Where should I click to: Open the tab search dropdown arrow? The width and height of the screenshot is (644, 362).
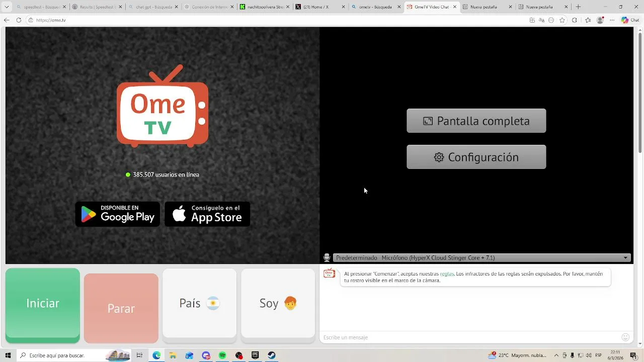coord(7,7)
